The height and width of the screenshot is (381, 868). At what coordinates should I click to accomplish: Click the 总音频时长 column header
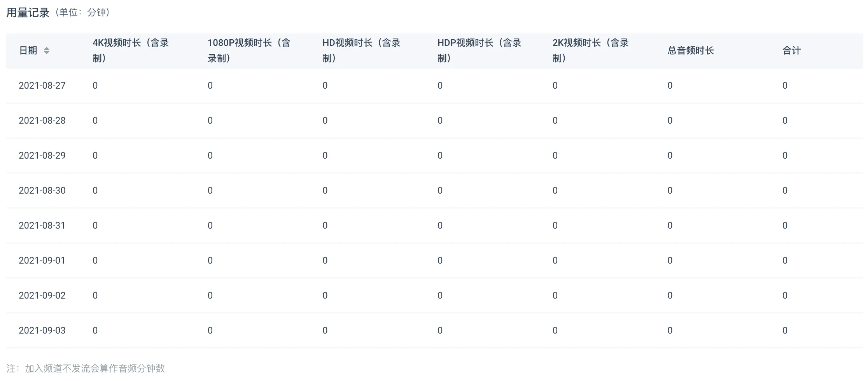pyautogui.click(x=691, y=51)
